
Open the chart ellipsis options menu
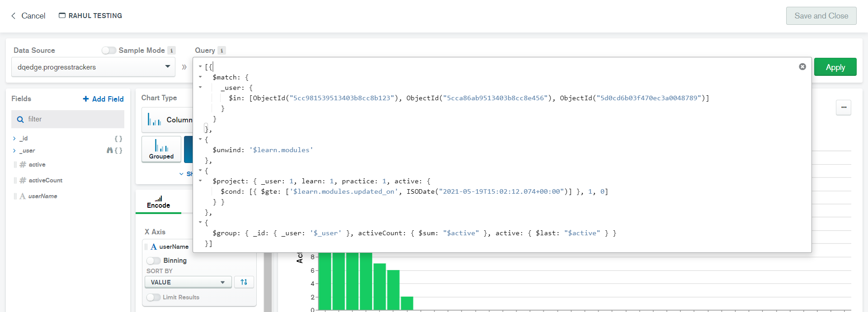pos(843,107)
